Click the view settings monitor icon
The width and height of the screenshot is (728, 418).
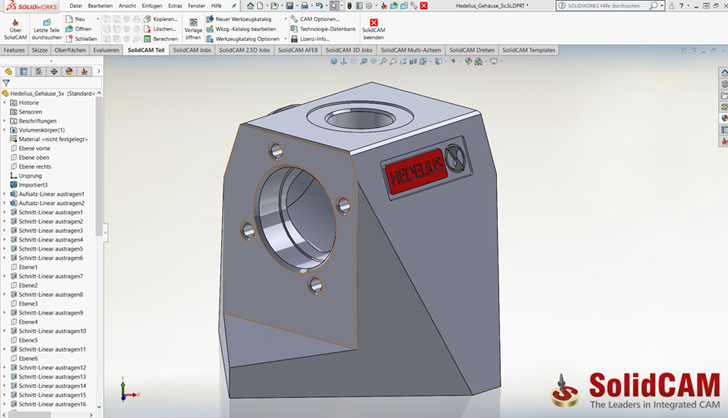(x=494, y=61)
